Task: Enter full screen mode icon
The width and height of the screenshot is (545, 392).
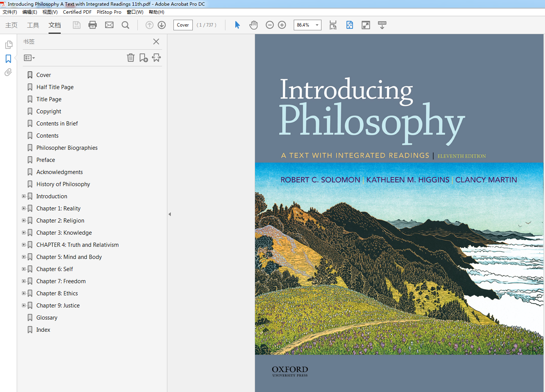Action: coord(366,25)
